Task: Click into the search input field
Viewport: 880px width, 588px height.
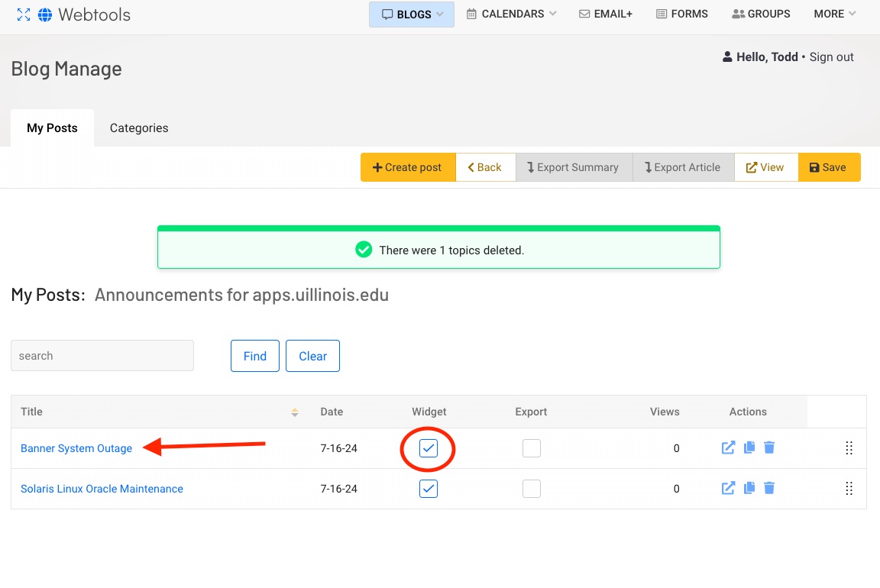Action: (x=102, y=356)
